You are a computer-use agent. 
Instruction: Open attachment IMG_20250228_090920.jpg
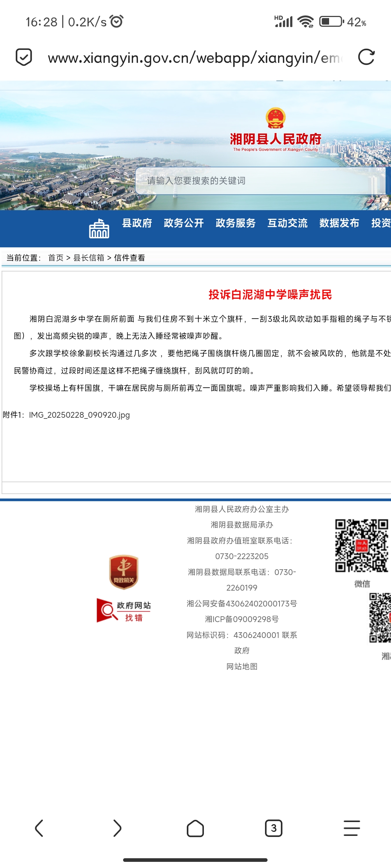[x=79, y=415]
